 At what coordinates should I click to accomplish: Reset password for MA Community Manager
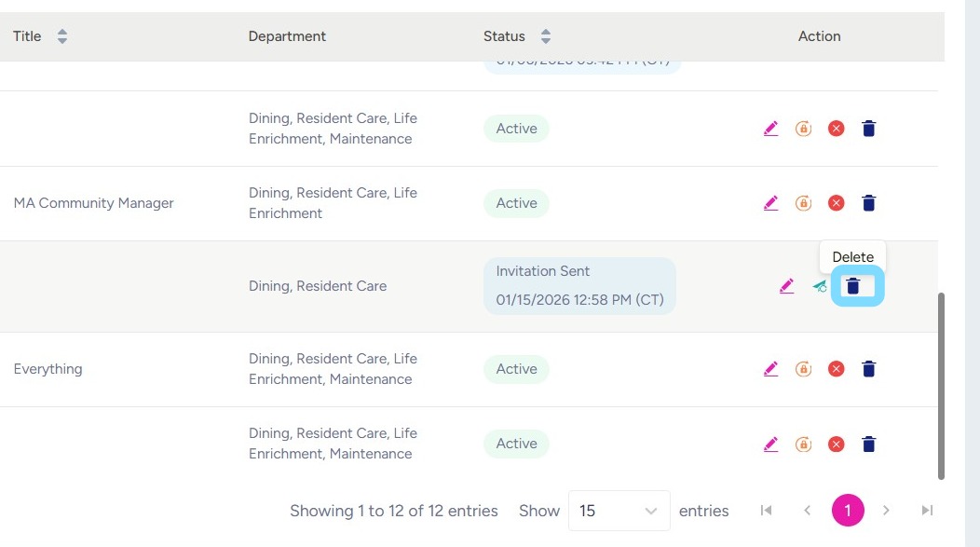click(x=803, y=203)
